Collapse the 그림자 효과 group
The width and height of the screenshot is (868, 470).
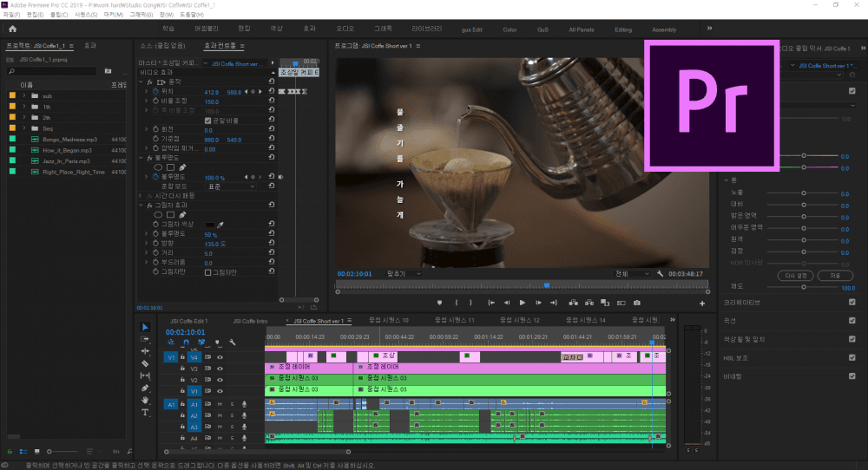[x=141, y=206]
